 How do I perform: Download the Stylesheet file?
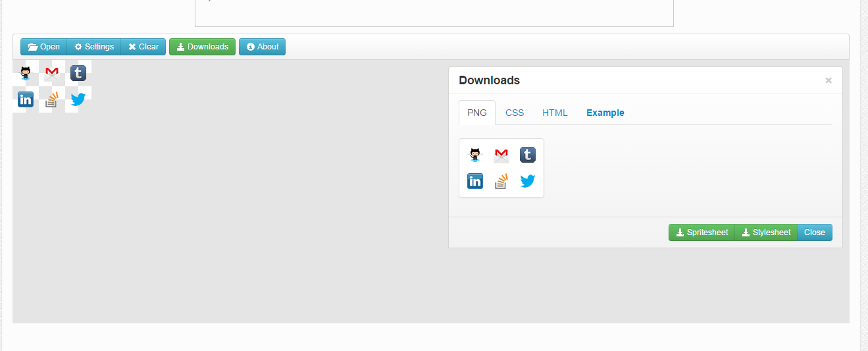(x=766, y=232)
